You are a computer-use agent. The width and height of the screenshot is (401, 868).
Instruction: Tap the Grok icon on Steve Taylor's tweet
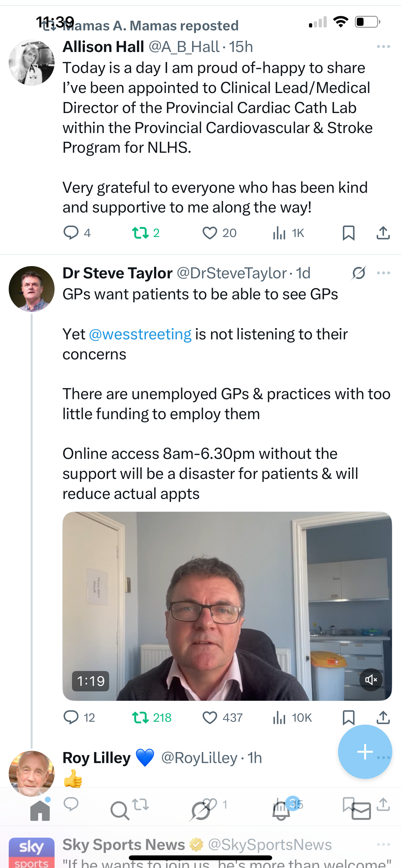[359, 273]
